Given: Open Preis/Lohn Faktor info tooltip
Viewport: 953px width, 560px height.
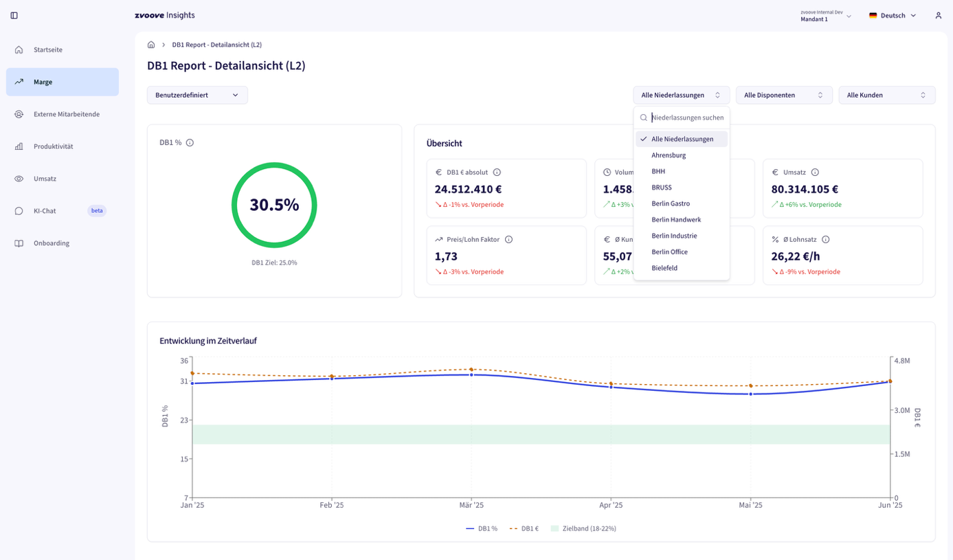Looking at the screenshot, I should click(509, 240).
